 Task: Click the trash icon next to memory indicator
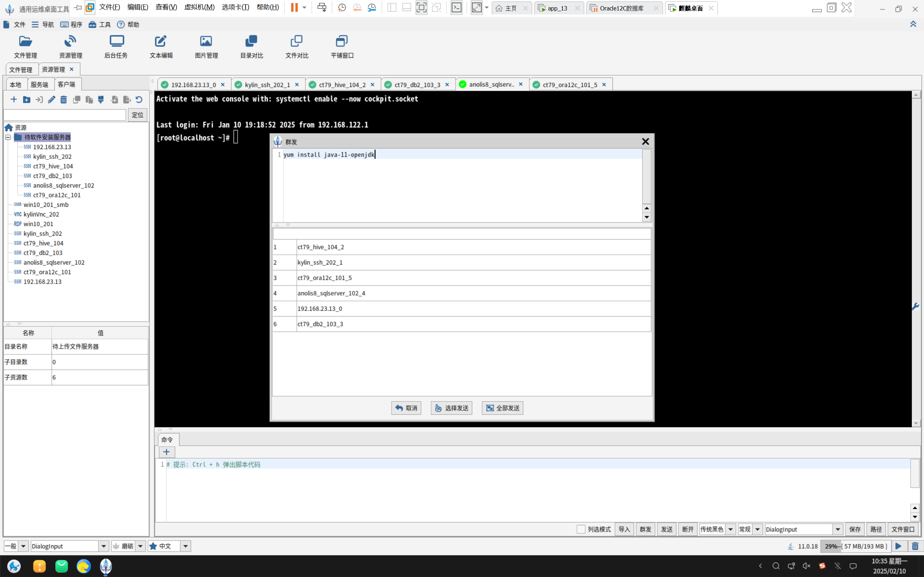coord(915,546)
